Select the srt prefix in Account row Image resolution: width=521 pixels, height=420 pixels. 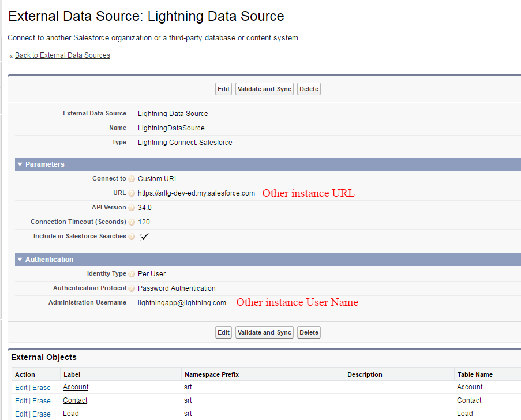click(188, 387)
